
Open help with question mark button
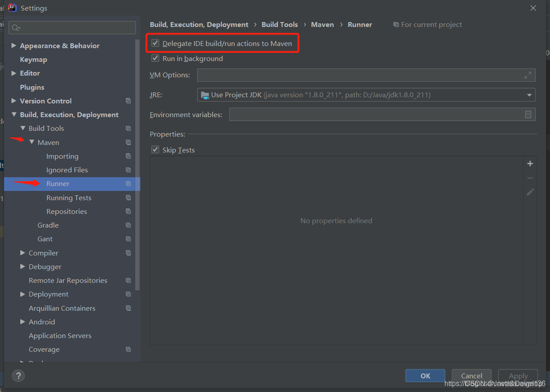tap(18, 376)
